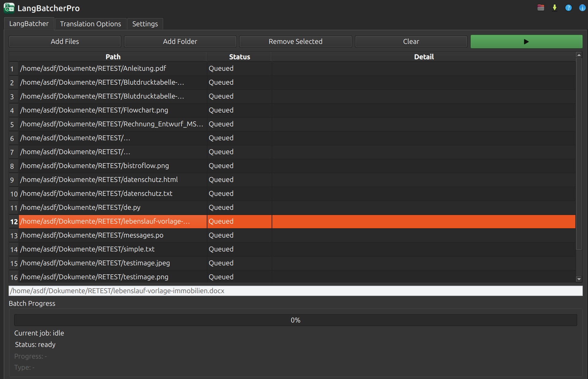Open the Settings tab
Image resolution: width=588 pixels, height=379 pixels.
145,24
